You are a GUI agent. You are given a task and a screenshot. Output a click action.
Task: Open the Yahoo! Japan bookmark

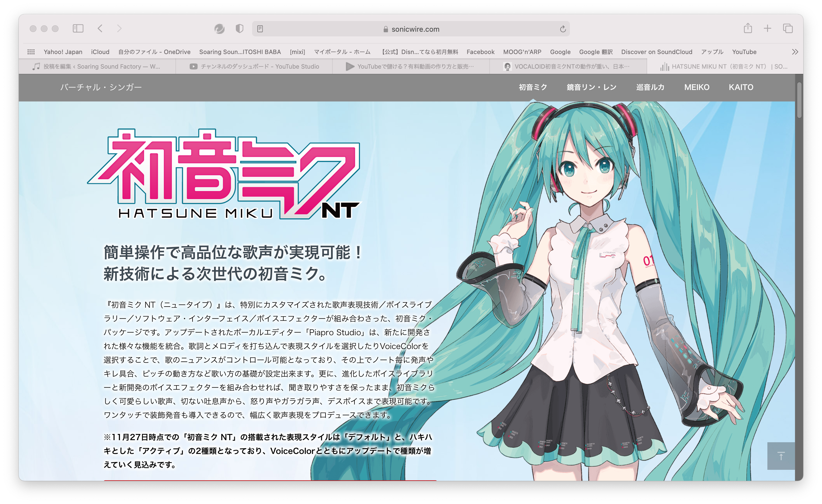(x=63, y=52)
